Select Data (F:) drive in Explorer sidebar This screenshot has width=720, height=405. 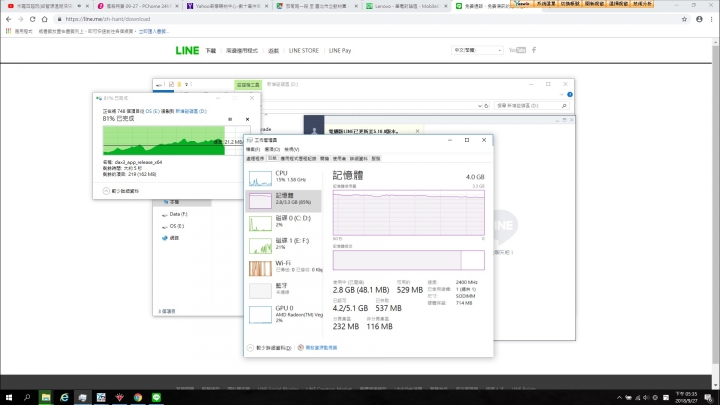[x=178, y=214]
